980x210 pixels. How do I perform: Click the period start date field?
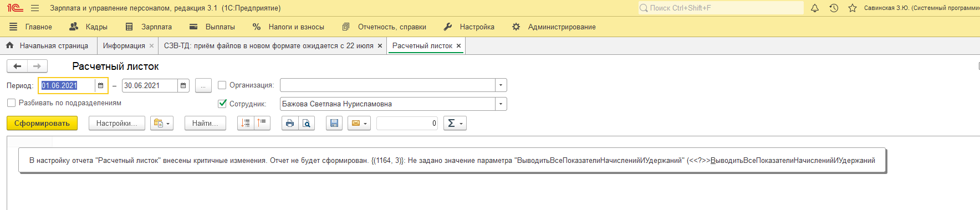67,85
